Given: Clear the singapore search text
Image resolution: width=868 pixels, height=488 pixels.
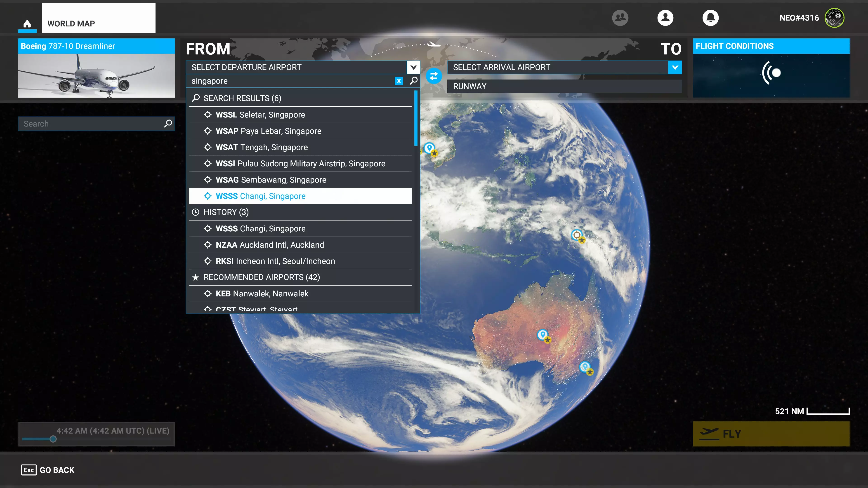Looking at the screenshot, I should (x=399, y=81).
